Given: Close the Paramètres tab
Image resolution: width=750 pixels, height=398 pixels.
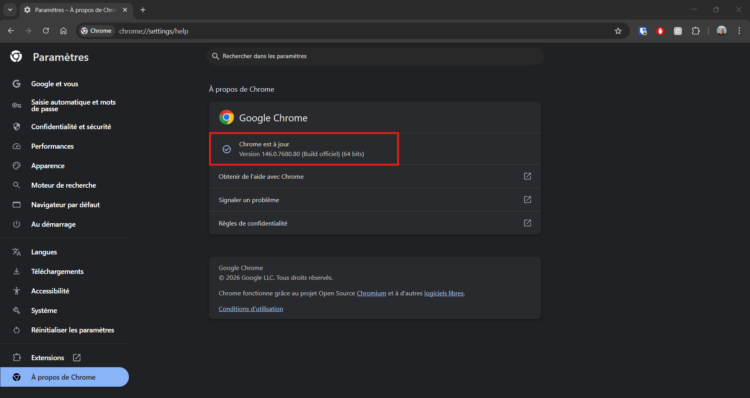Looking at the screenshot, I should click(x=125, y=10).
